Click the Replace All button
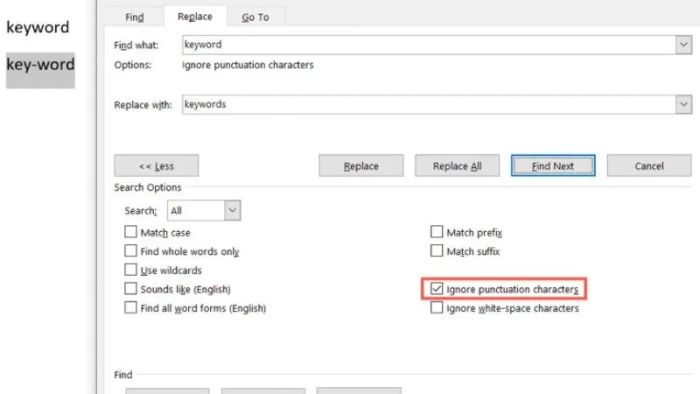Viewport: 700px width, 394px height. (457, 166)
